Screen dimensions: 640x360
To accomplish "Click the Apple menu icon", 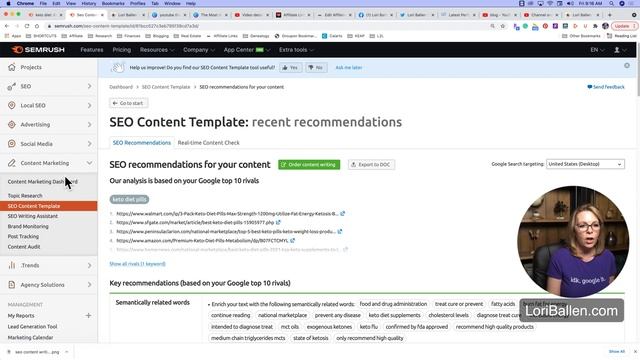I will [8, 3].
